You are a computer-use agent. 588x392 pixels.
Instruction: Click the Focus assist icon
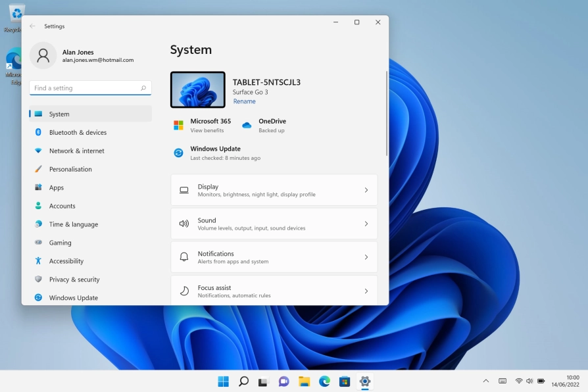[x=185, y=290]
